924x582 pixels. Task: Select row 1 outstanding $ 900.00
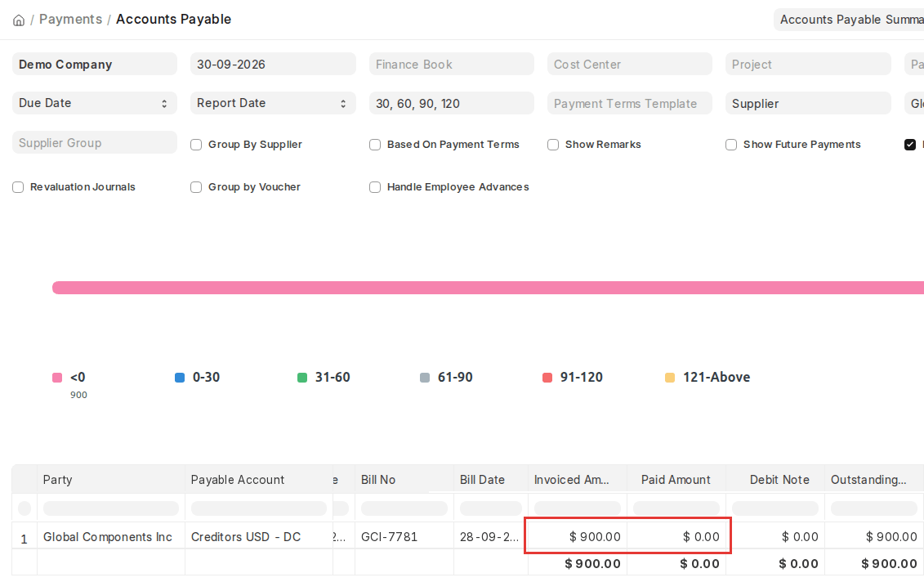point(874,536)
